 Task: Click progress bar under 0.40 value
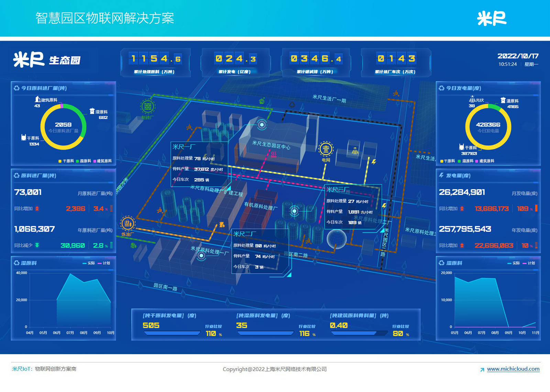coord(359,333)
